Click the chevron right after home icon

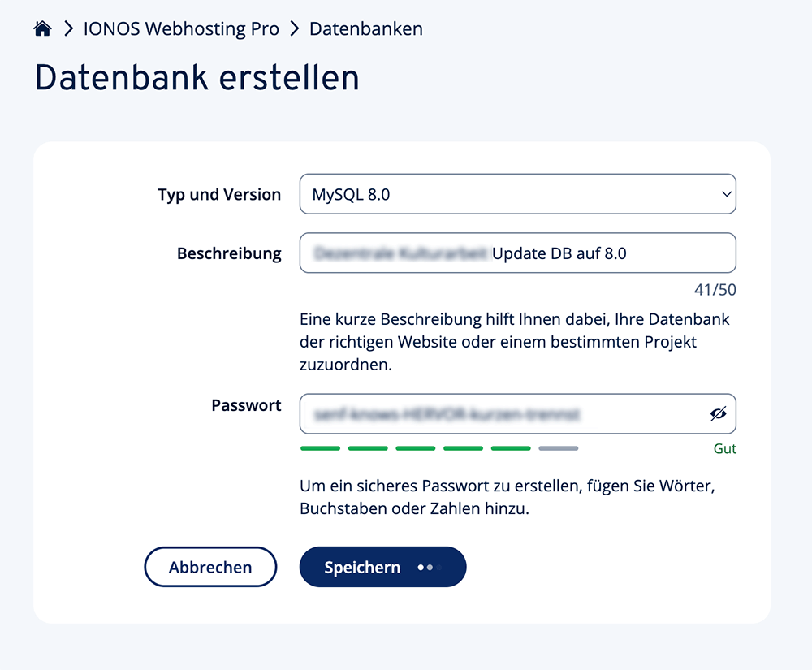[68, 29]
